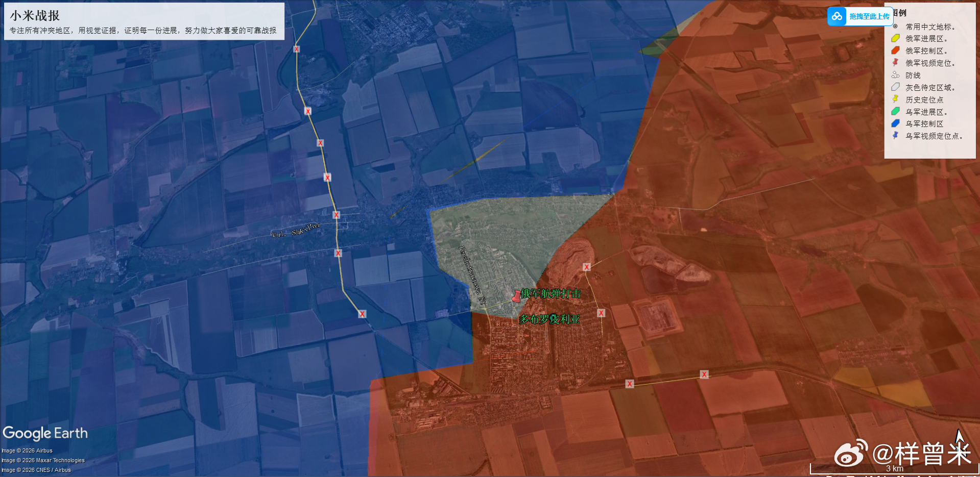Click the red pushpin icon for 俄军视频定位
This screenshot has width=980, height=477.
pos(895,62)
